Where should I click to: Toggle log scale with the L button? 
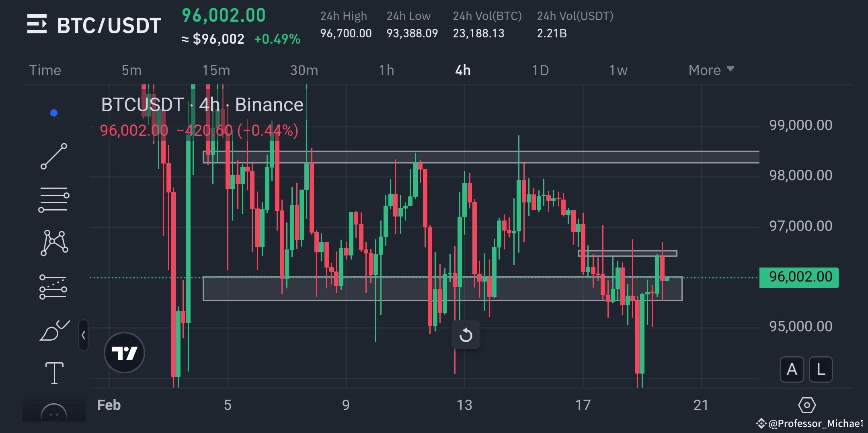coord(821,370)
